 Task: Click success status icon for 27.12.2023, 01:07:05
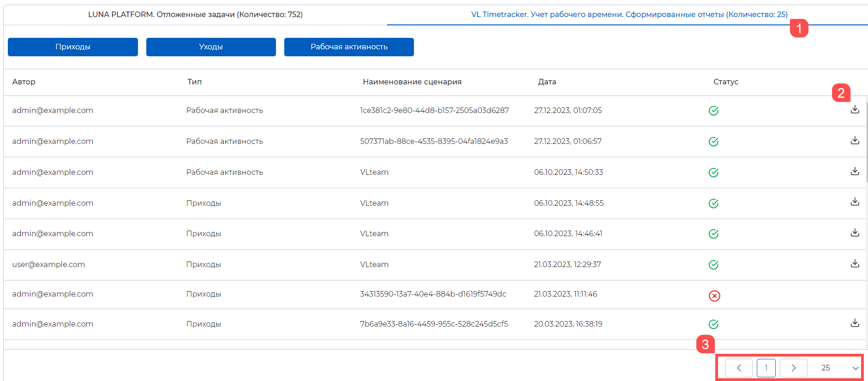pos(713,111)
